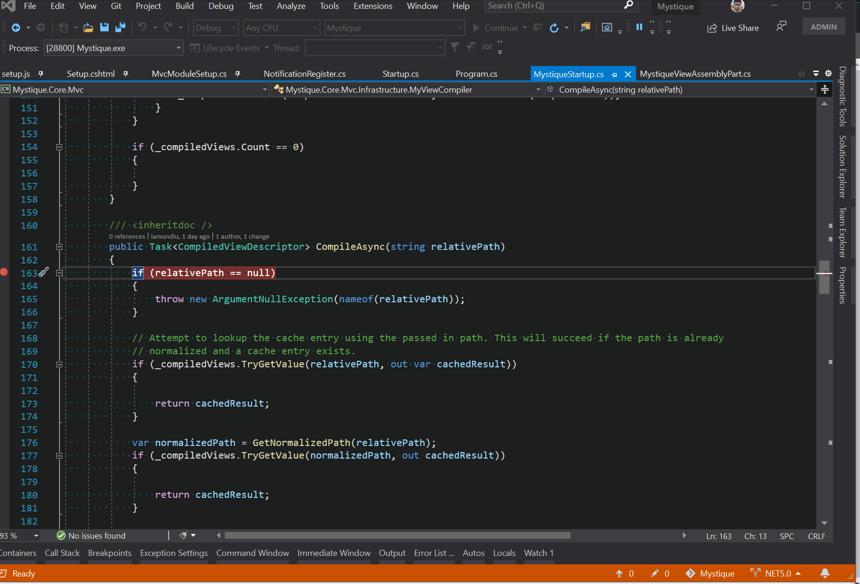Open the Debug menu
Viewport: 860px width, 584px height.
point(220,6)
